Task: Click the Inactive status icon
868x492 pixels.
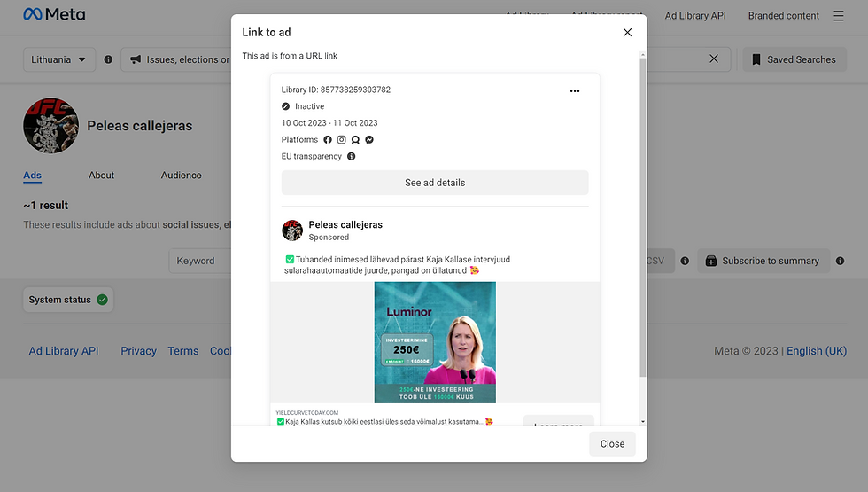Action: tap(285, 106)
